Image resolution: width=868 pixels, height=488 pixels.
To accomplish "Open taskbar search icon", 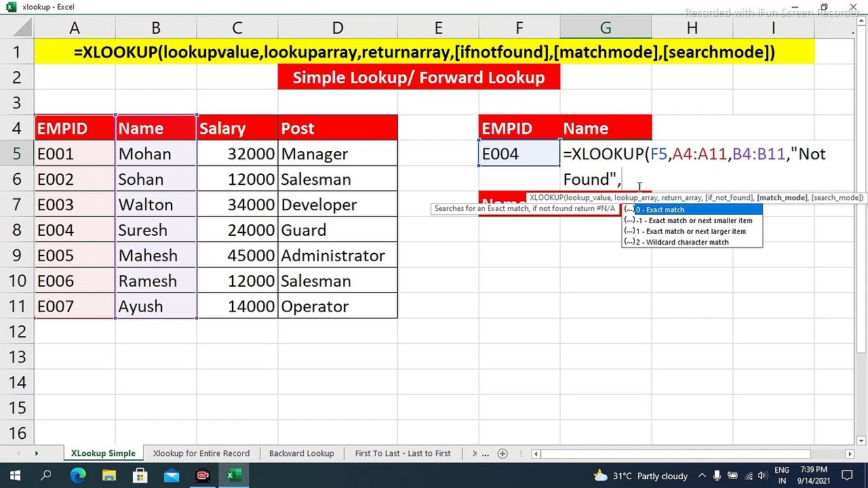I will tap(46, 476).
